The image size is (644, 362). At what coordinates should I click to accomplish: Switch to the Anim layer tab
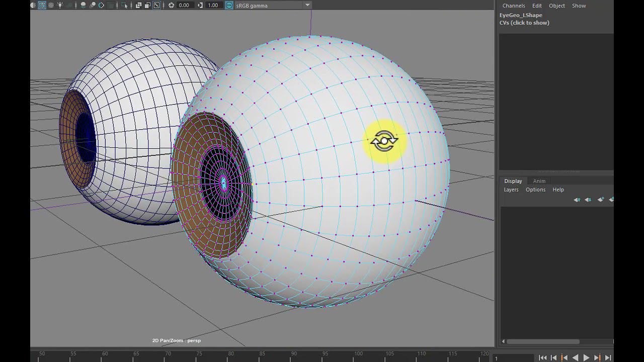[x=539, y=181]
